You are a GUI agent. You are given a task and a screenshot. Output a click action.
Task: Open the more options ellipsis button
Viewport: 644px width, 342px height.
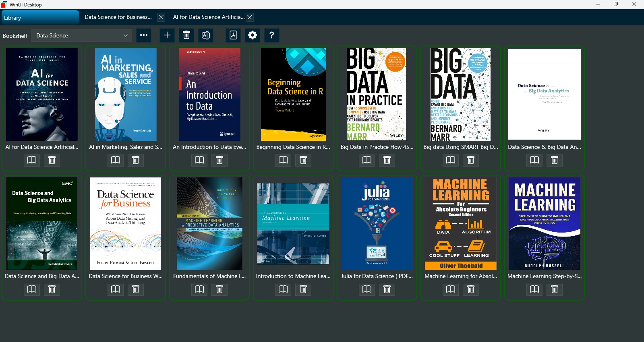[144, 35]
